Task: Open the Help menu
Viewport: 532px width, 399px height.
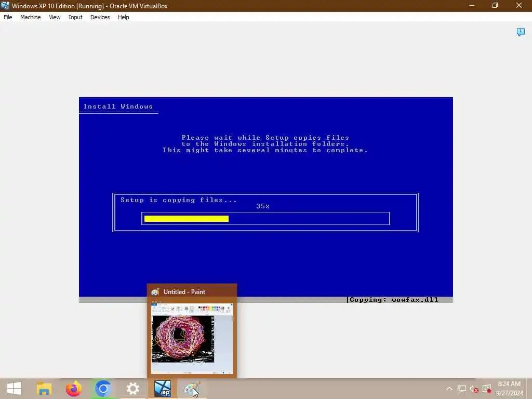Action: 123,17
